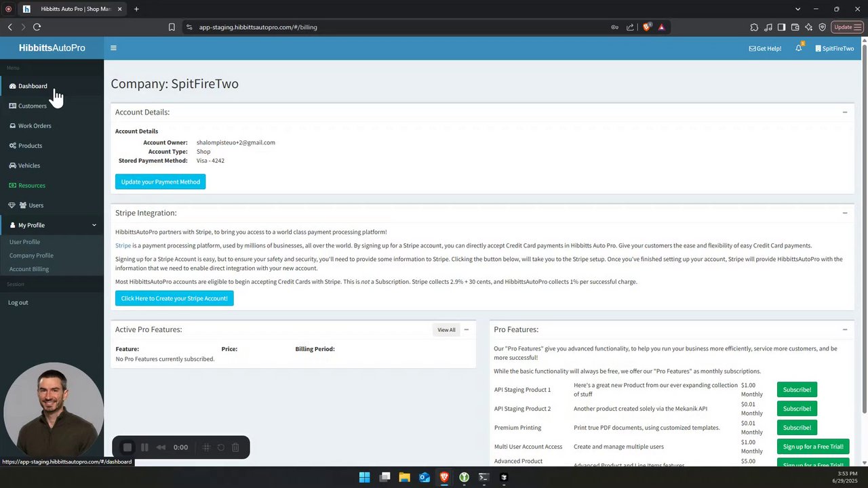Click View All in Active Pro Features

click(x=446, y=329)
